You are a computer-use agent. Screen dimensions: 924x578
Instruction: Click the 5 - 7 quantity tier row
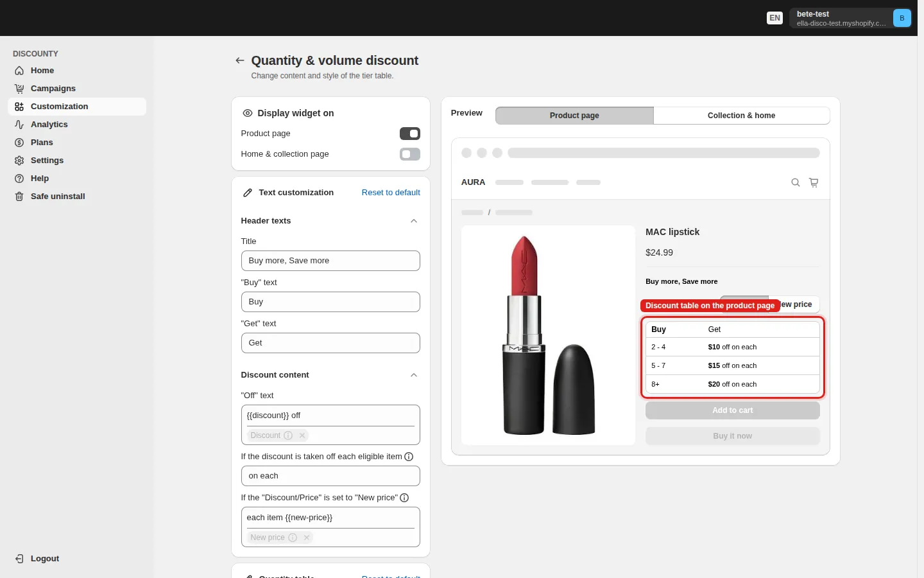[x=733, y=365]
